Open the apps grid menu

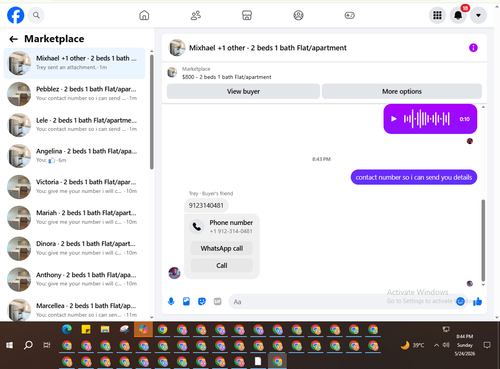tap(437, 15)
